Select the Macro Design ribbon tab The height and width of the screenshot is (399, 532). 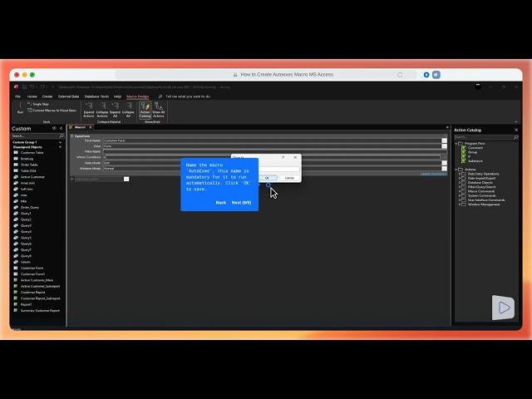click(137, 96)
